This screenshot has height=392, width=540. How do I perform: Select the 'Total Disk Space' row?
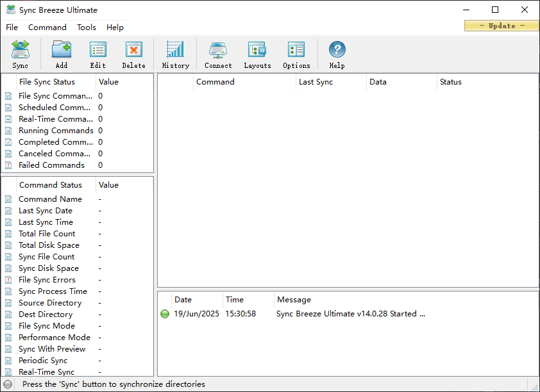[78, 245]
